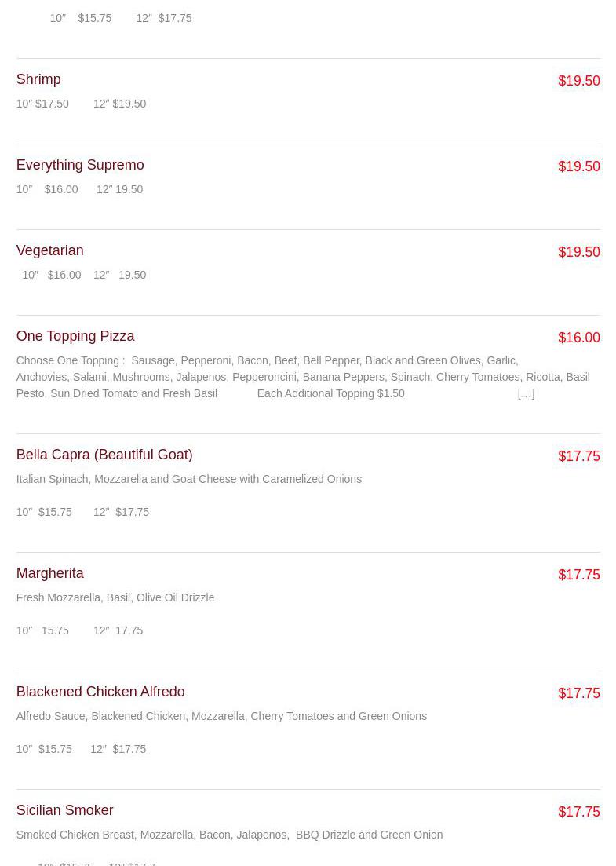Open the Shrimp pizza menu item
616x866 pixels.
38,79
